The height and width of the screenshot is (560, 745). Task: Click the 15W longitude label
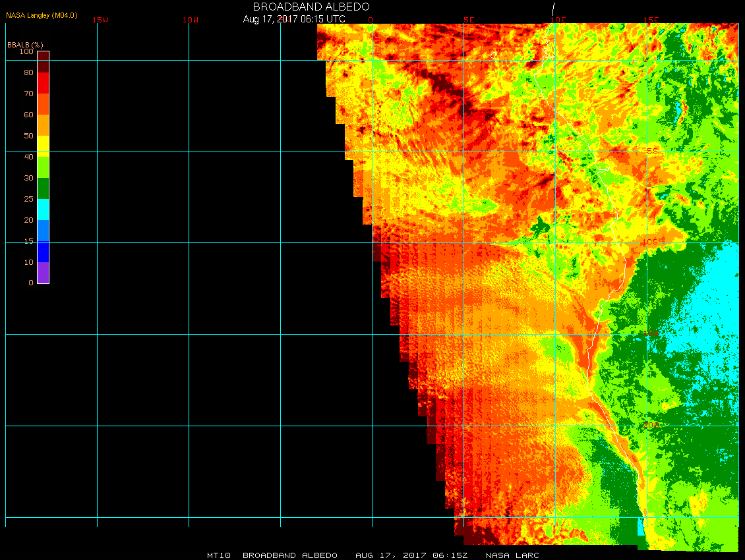100,20
